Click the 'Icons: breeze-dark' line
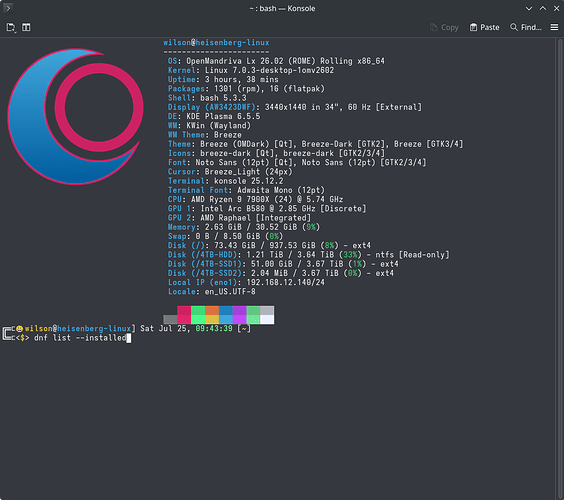This screenshot has width=564, height=500. click(x=276, y=153)
